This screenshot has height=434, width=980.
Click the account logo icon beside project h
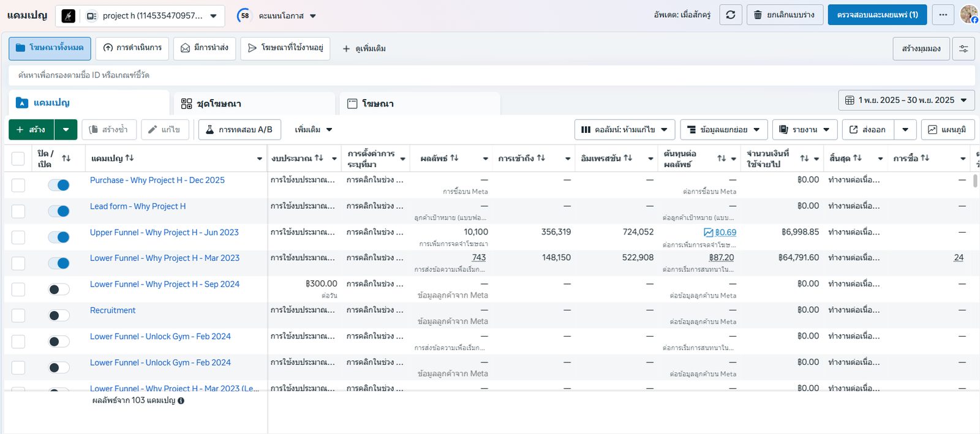click(x=69, y=16)
